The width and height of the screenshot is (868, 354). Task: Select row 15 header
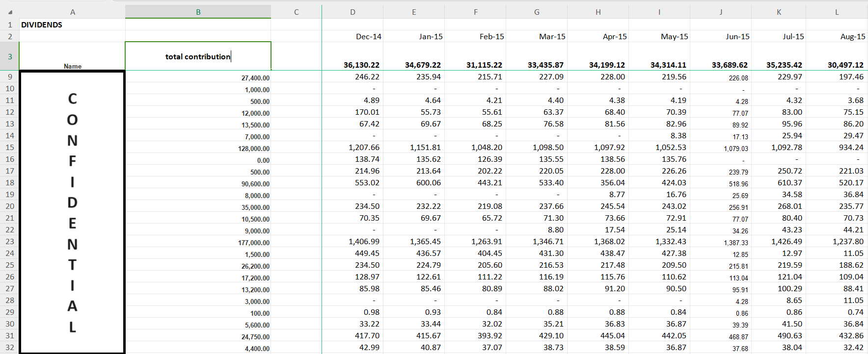pyautogui.click(x=10, y=147)
